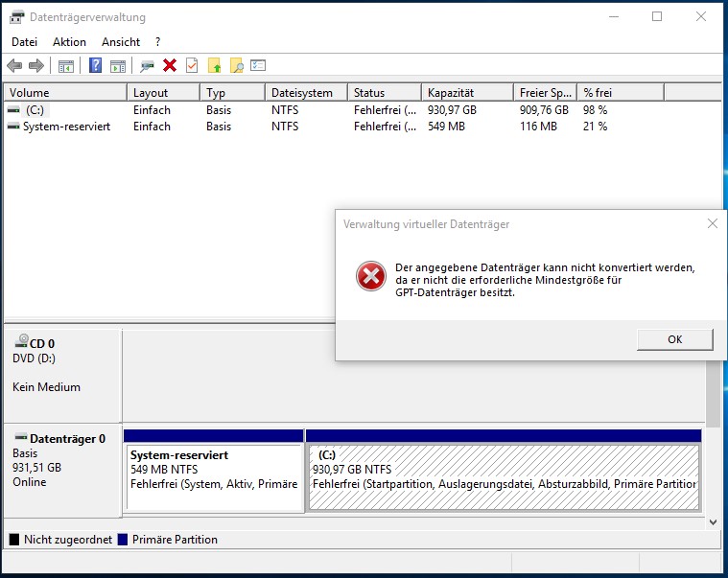Click the black Nicht zugeordnet legend swatch
Viewport: 728px width, 578px height.
pos(14,539)
